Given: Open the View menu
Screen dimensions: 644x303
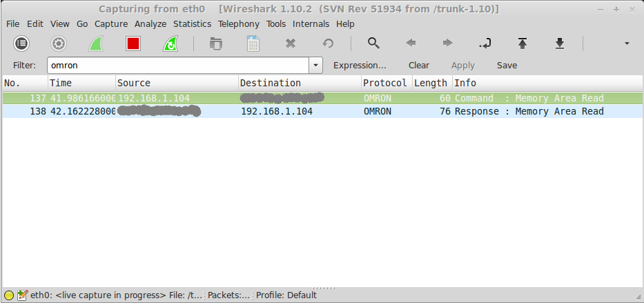Looking at the screenshot, I should [x=60, y=24].
